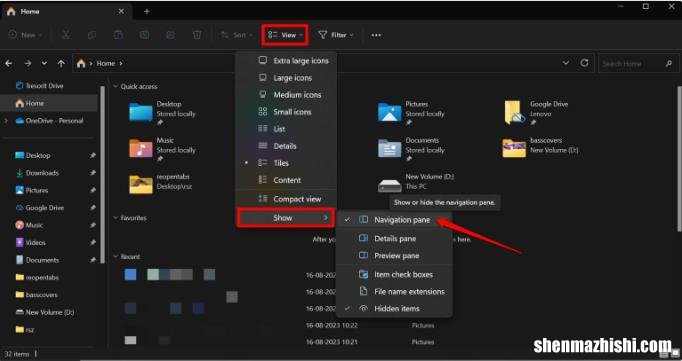Select New Volume (D:) in navigation pane

point(45,312)
